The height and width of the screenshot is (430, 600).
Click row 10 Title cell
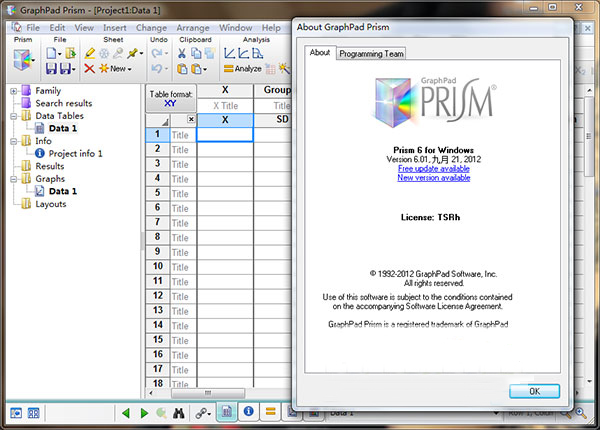coord(183,267)
